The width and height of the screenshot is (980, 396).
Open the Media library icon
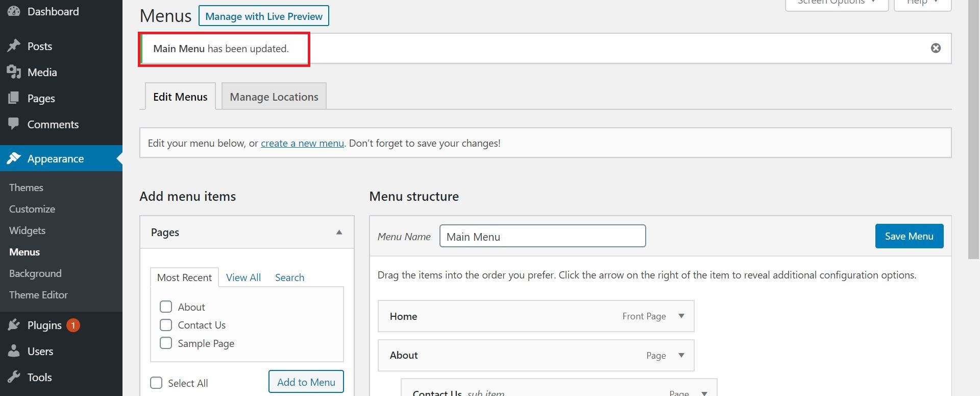(x=14, y=72)
